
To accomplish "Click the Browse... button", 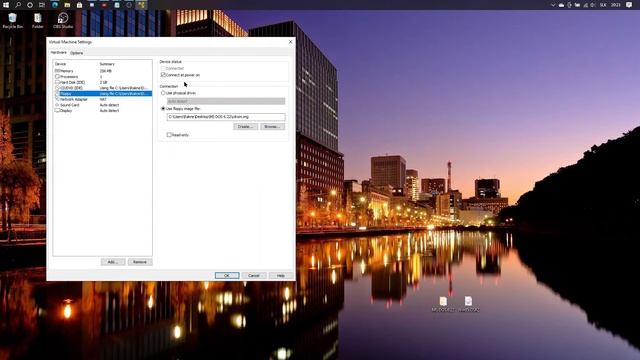I will point(272,127).
